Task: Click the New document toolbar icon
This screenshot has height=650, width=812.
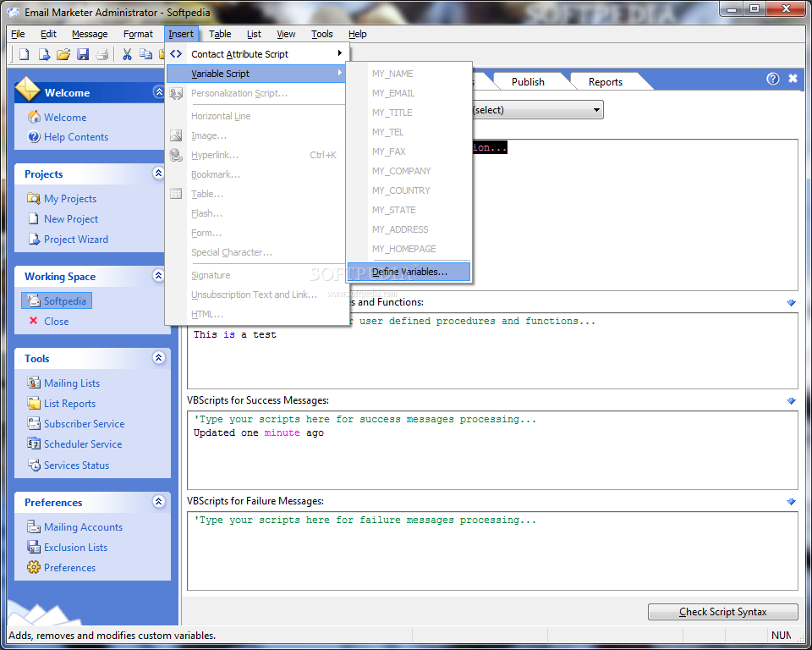Action: click(24, 54)
